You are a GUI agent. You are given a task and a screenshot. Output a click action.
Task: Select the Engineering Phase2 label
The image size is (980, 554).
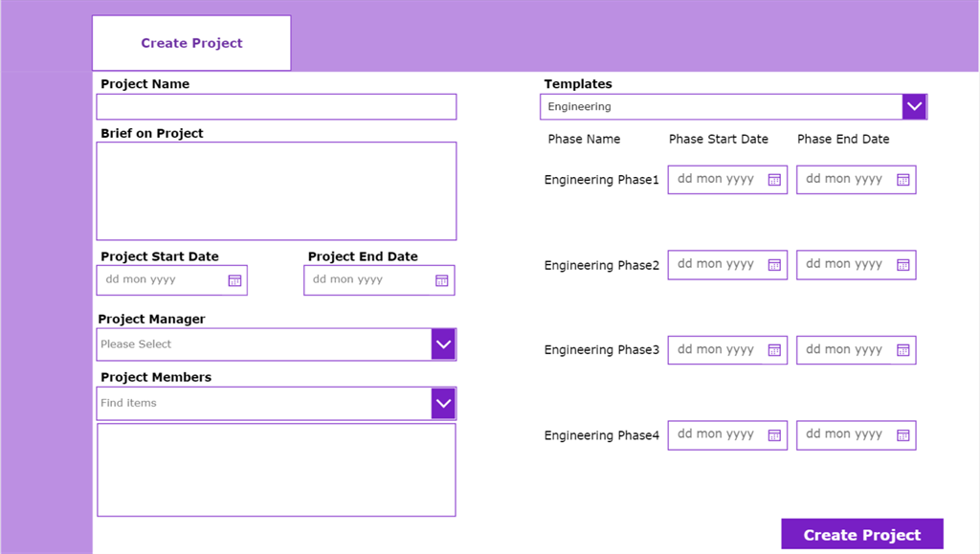point(601,265)
